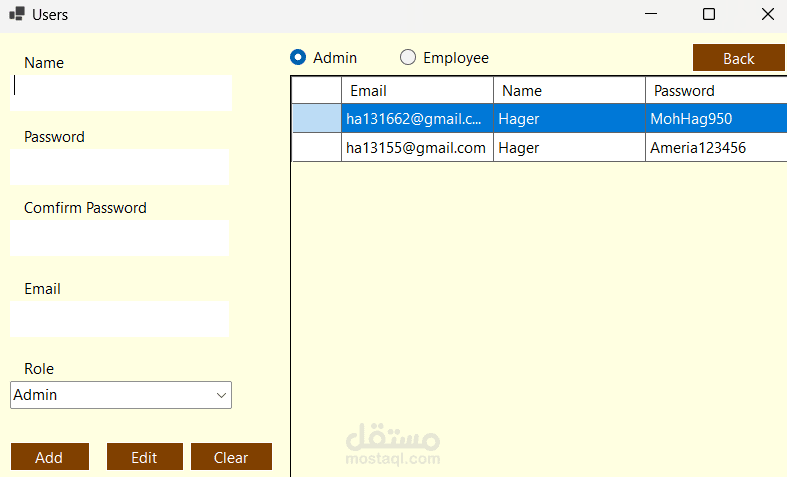Click the Add button
This screenshot has height=477, width=787.
pyautogui.click(x=50, y=456)
